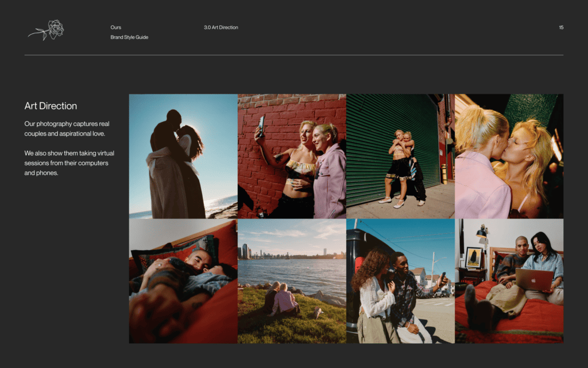Viewport: 588px width, 368px height.
Task: Click the horizontal header divider line
Action: (294, 55)
